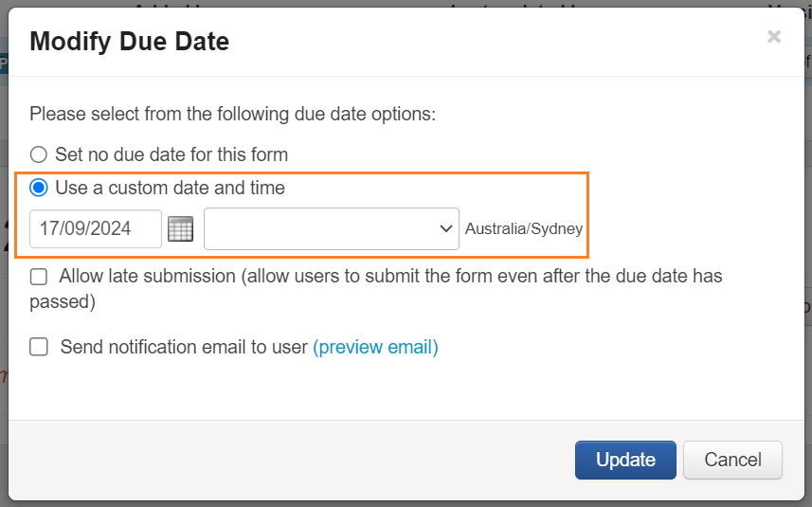Click the second line 'passed)' of late submission label
The height and width of the screenshot is (507, 812).
[63, 301]
